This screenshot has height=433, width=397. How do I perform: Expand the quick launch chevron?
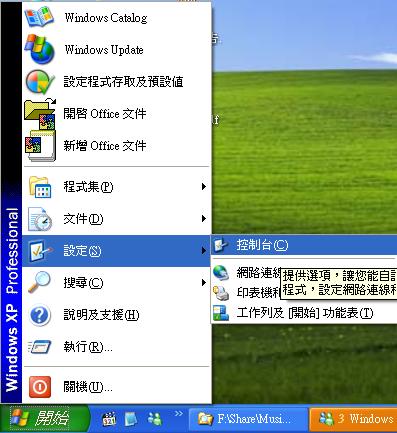coord(179,414)
